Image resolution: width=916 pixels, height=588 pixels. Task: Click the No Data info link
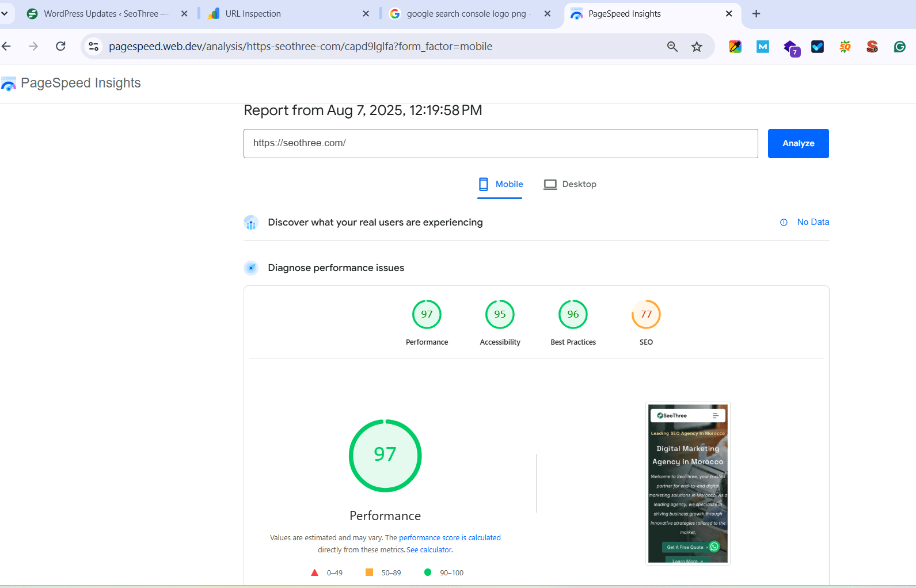click(805, 222)
